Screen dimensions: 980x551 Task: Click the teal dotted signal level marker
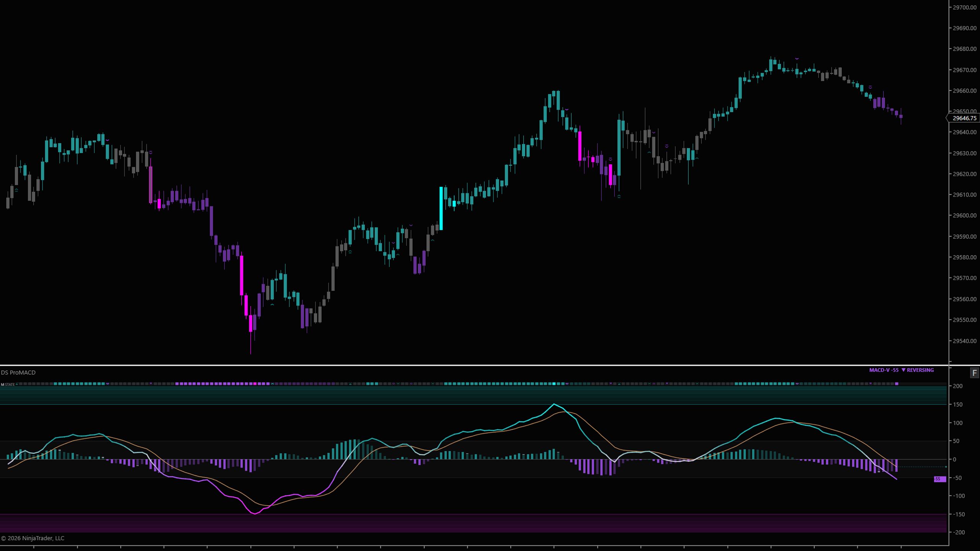click(x=923, y=467)
